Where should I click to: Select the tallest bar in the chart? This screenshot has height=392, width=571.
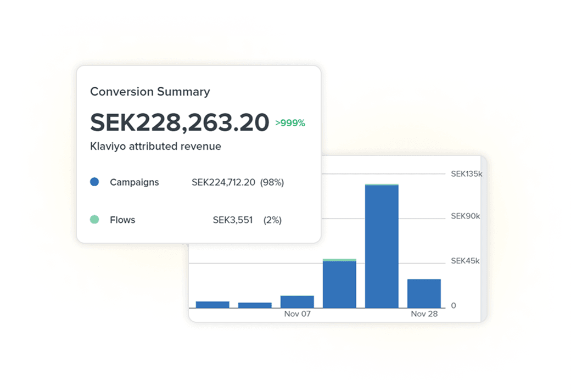pyautogui.click(x=382, y=247)
